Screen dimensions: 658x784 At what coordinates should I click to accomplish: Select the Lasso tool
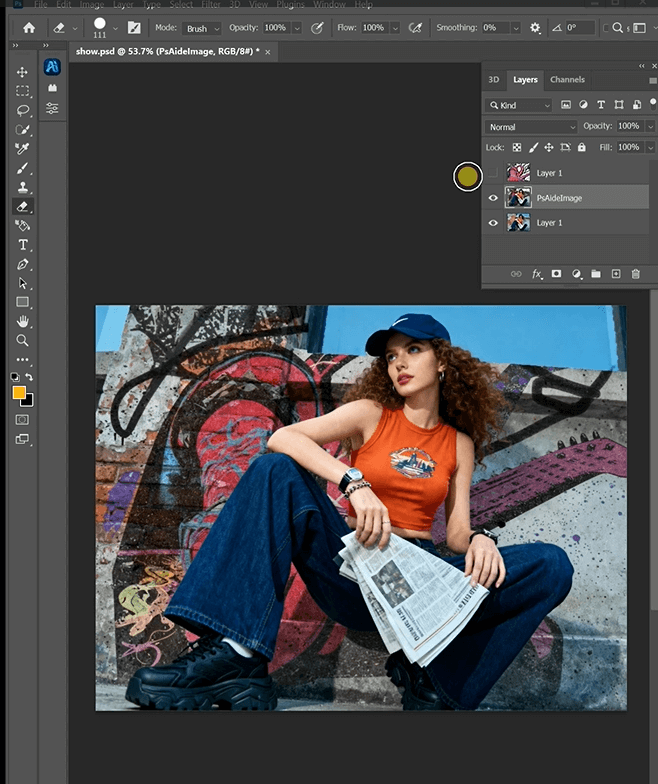[22, 110]
